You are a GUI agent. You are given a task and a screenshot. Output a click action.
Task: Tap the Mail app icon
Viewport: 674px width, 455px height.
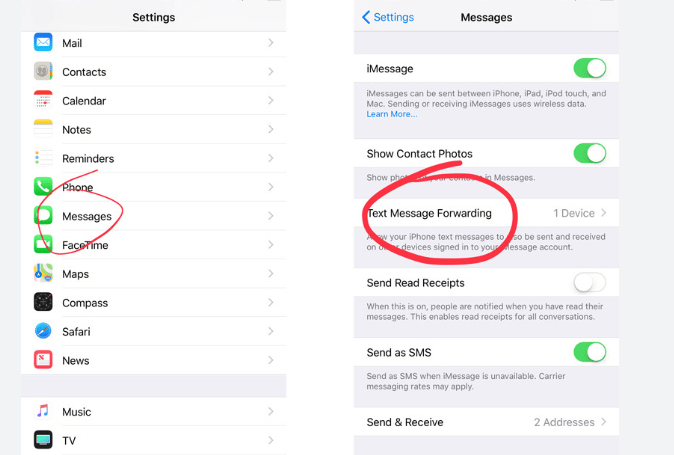(x=43, y=43)
